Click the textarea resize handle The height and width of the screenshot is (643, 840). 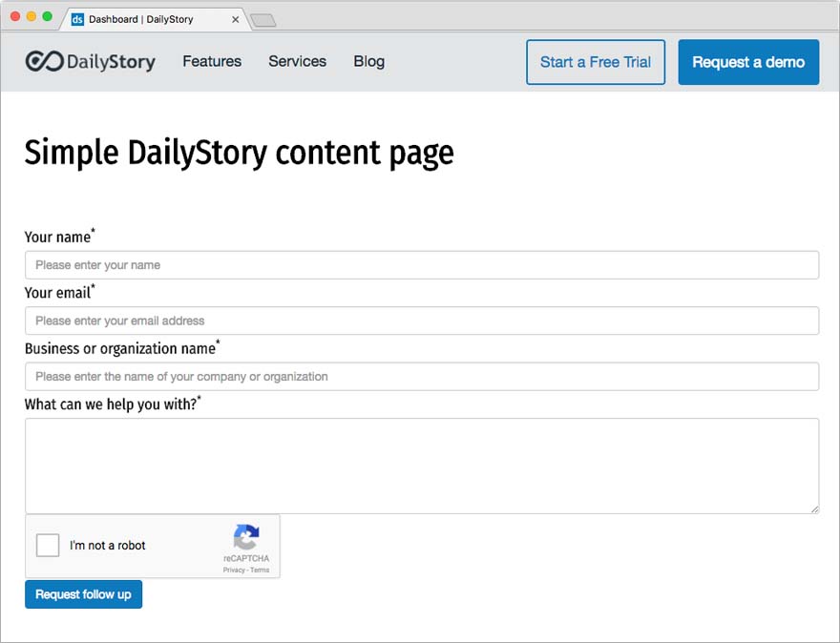814,508
